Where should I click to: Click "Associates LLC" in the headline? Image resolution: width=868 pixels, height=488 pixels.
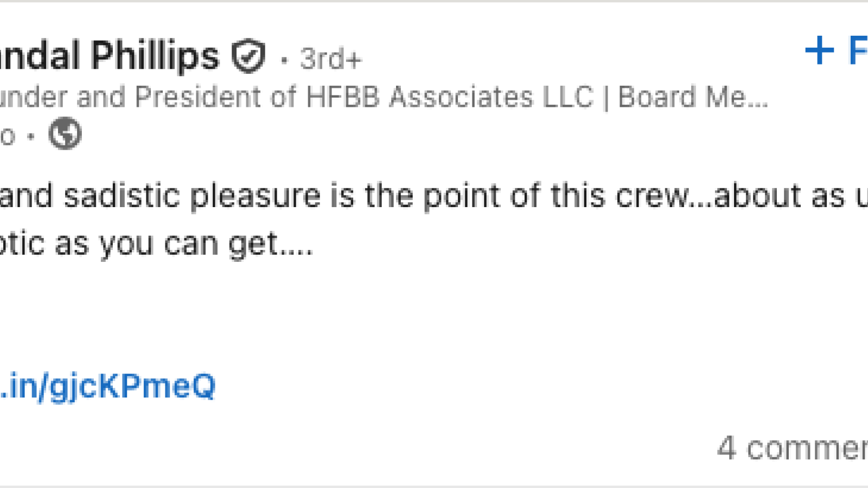(491, 98)
